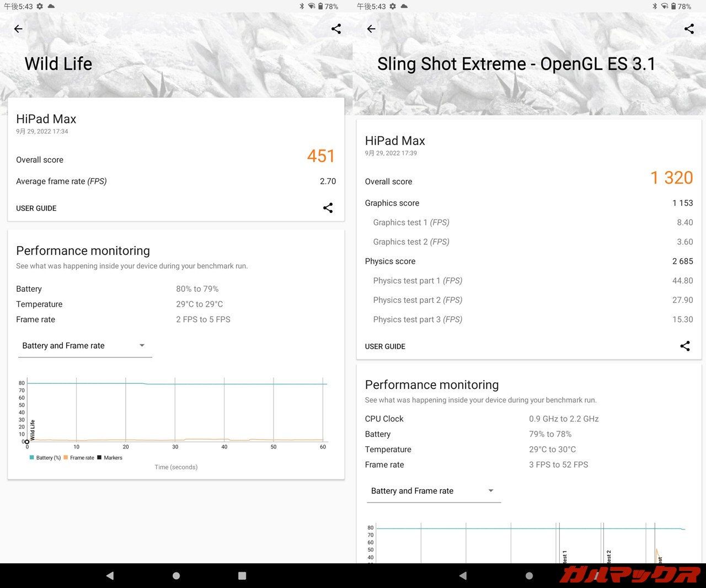
Task: Tap the Sling Shot overall score 1 320
Action: 671,178
